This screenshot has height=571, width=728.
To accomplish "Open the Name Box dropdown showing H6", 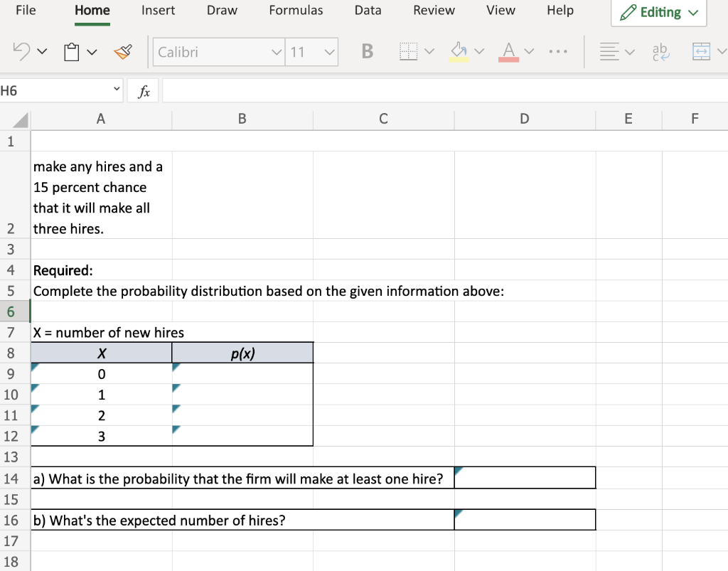I will [116, 89].
